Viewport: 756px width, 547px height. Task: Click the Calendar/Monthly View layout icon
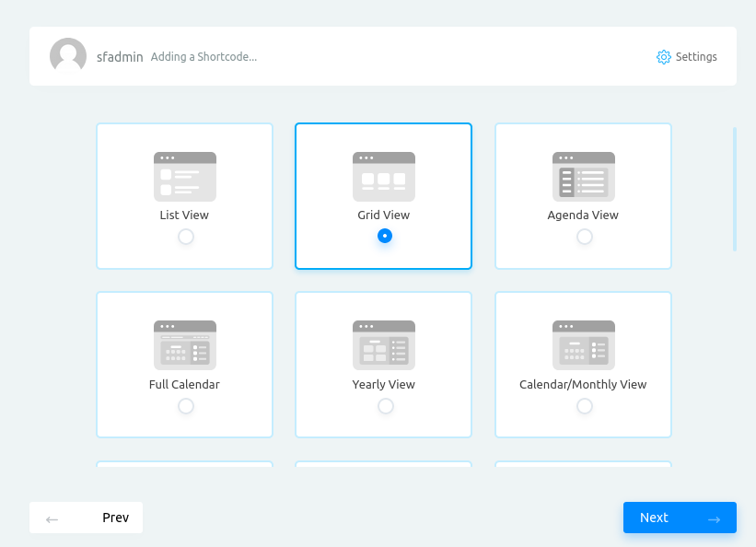584,345
